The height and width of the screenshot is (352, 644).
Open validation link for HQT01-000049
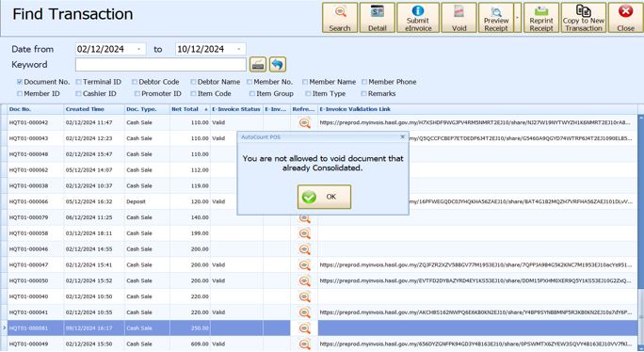click(476, 344)
